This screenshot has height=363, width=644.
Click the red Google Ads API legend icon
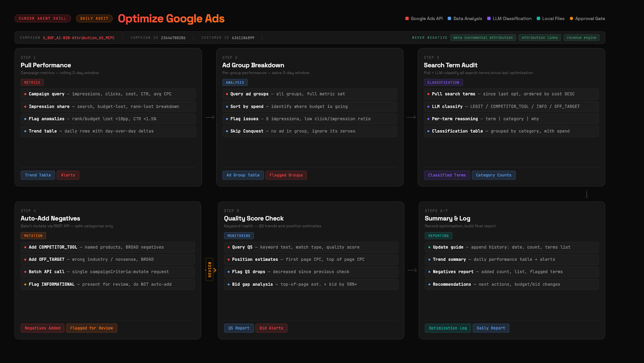407,18
